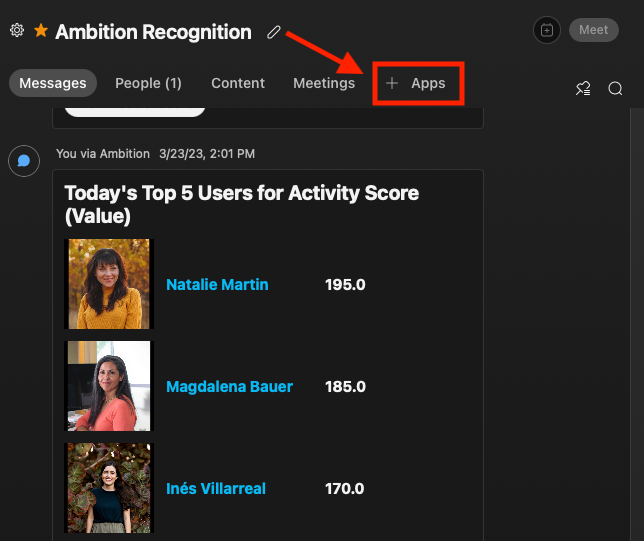The width and height of the screenshot is (644, 541).
Task: Click the blue chat bubble avatar icon
Action: (x=24, y=160)
